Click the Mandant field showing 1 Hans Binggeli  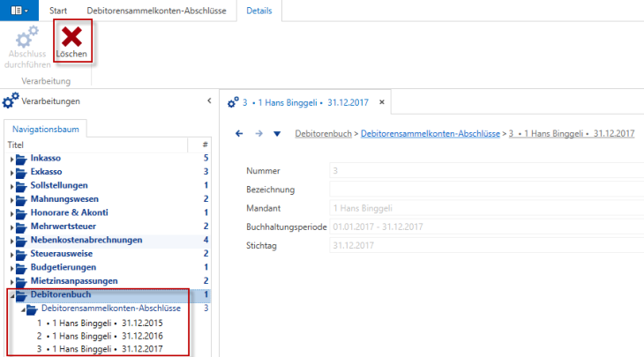[487, 208]
